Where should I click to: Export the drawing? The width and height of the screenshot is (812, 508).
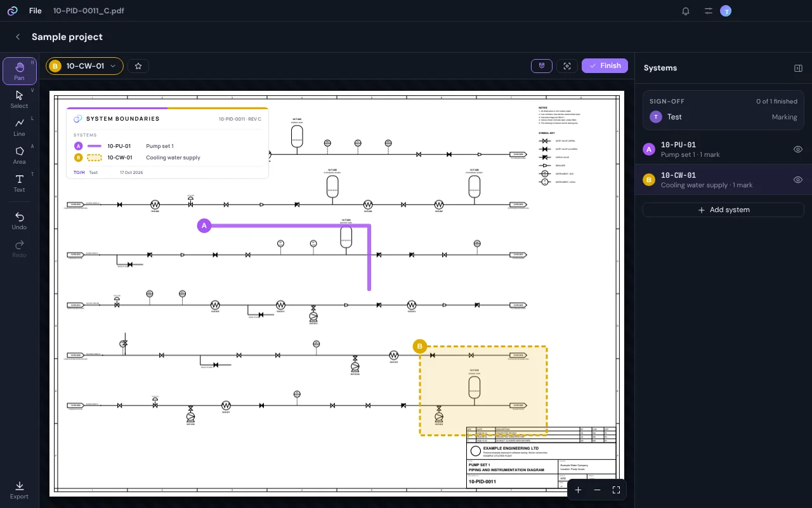coord(20,490)
